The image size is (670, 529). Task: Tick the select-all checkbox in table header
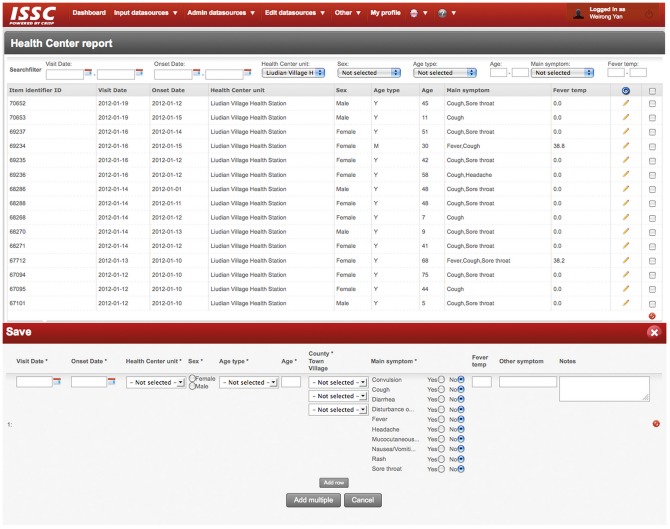[652, 91]
